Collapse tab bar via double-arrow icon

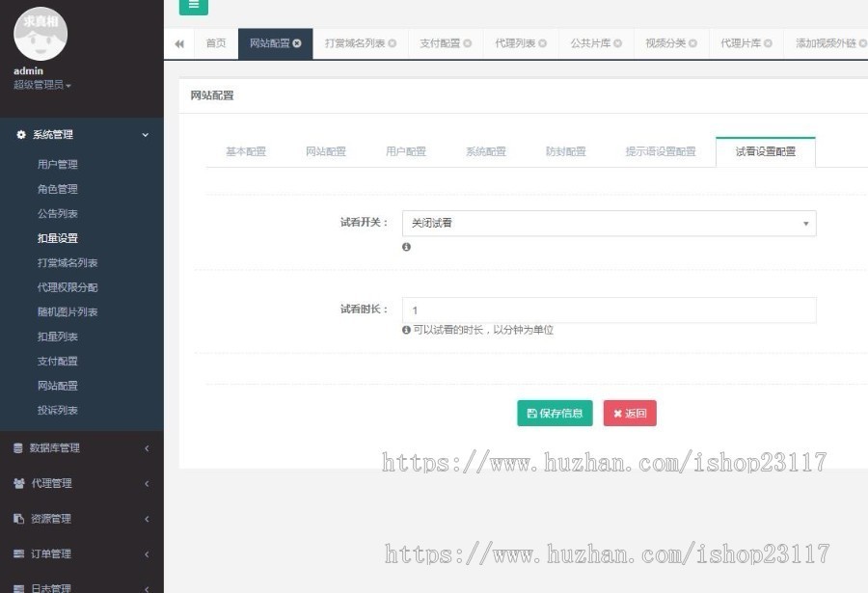coord(178,42)
